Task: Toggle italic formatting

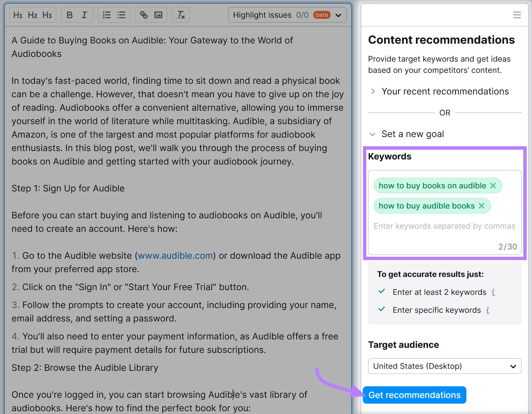Action: pos(84,15)
